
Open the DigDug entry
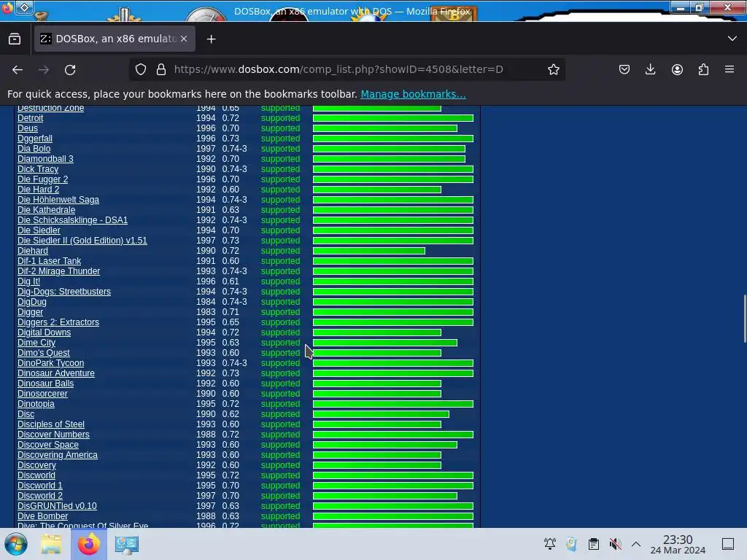click(32, 302)
